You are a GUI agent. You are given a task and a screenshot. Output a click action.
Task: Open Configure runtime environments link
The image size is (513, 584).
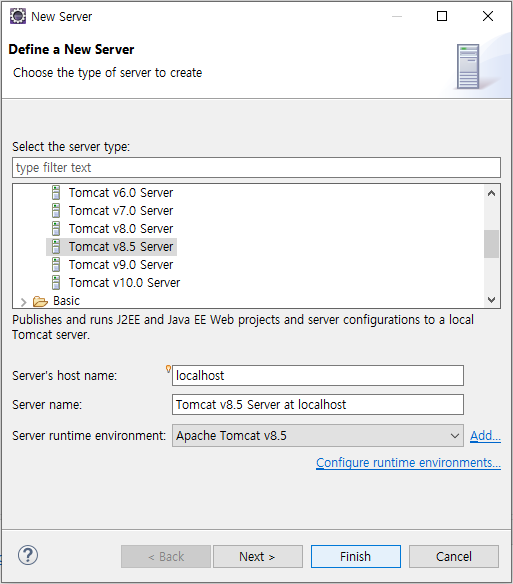pos(408,463)
